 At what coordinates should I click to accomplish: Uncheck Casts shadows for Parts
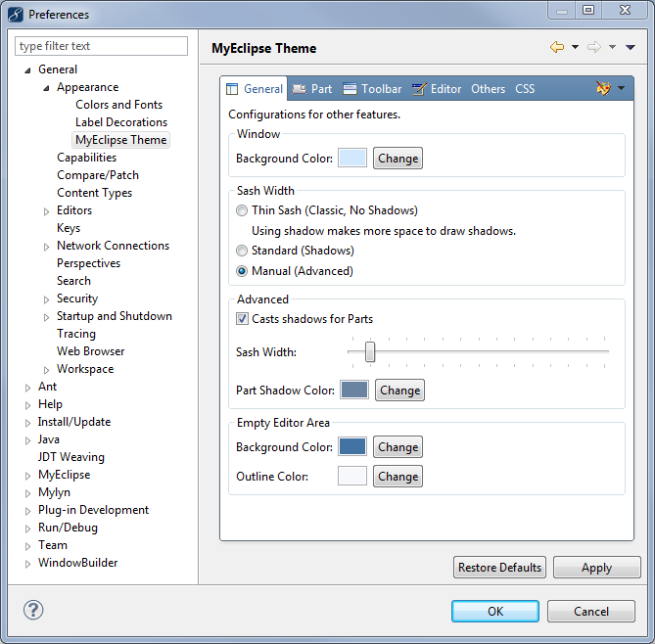click(x=242, y=319)
